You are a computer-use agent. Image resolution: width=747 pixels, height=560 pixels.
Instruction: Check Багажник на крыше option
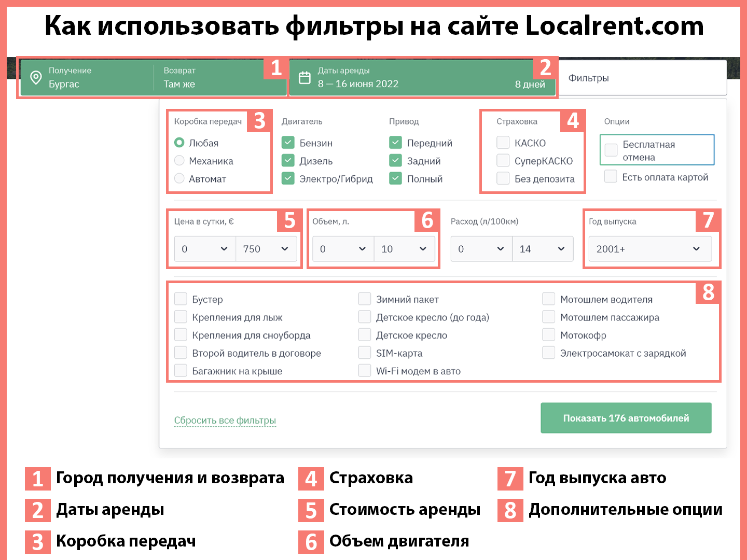(x=181, y=370)
